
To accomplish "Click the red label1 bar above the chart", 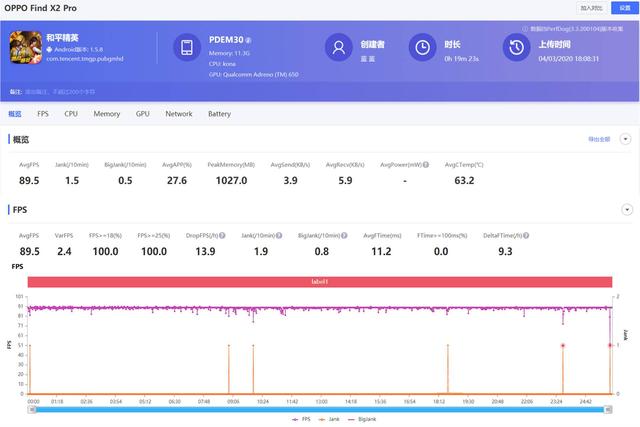I will click(320, 282).
